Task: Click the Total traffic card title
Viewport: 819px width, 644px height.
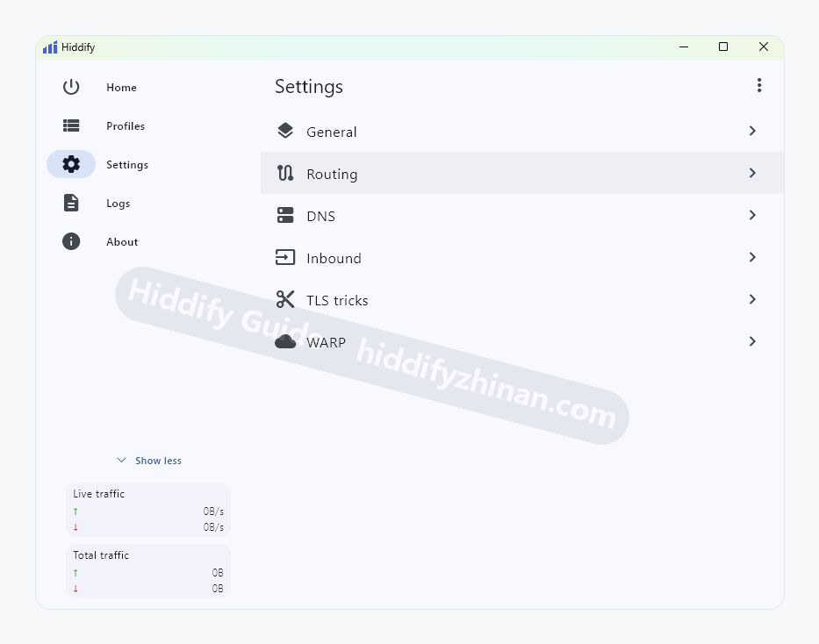Action: [101, 555]
